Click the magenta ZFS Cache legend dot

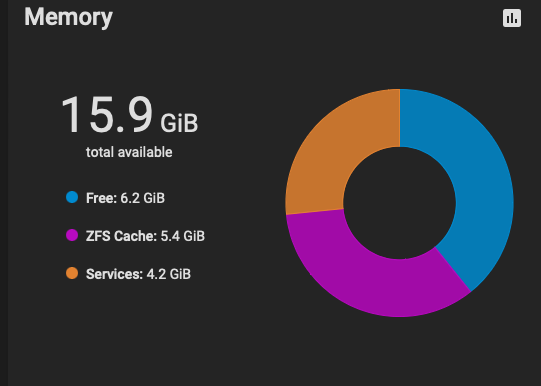click(72, 235)
